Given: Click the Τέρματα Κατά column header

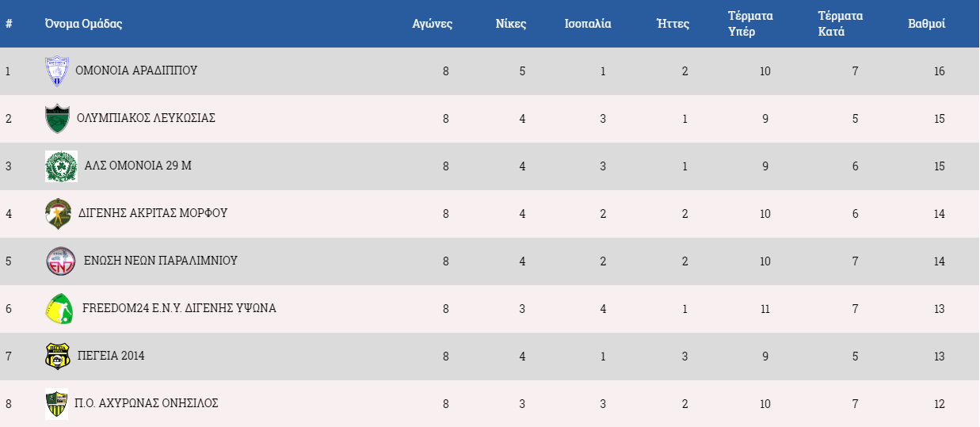Looking at the screenshot, I should tap(841, 24).
